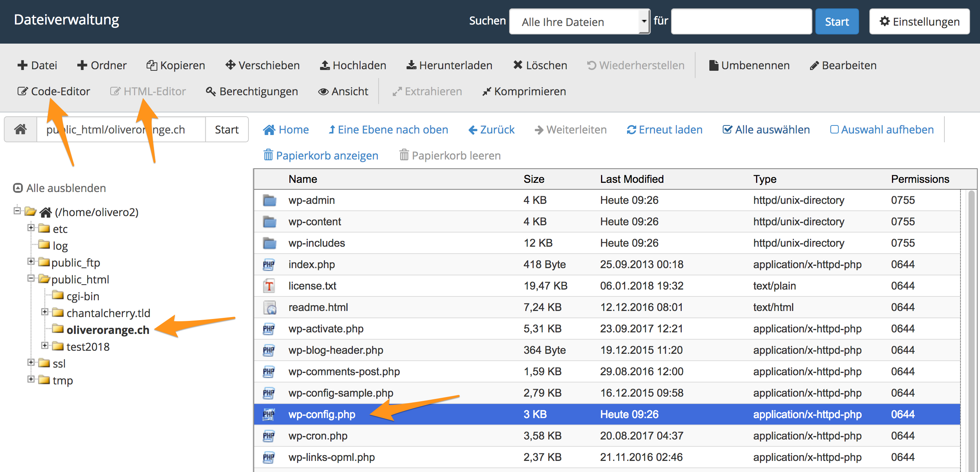Open the Alle Ihre Dateien dropdown
This screenshot has width=980, height=472.
pyautogui.click(x=580, y=21)
